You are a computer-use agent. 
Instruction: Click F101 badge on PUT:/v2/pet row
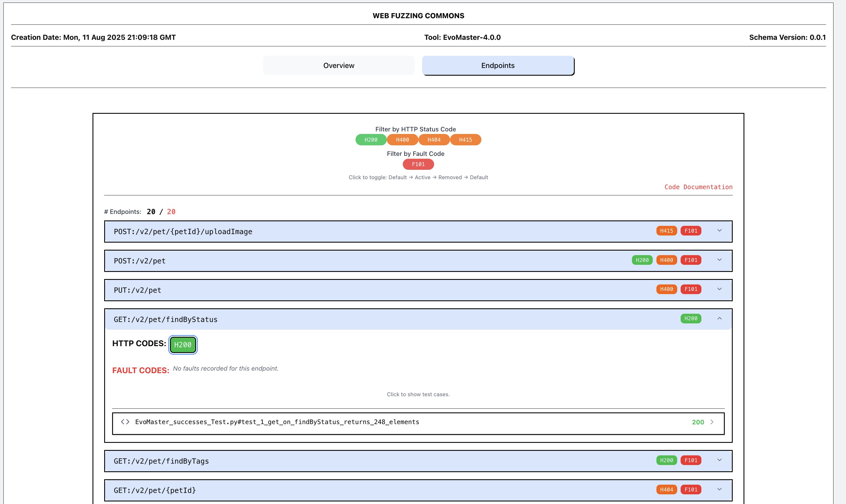[x=691, y=289]
